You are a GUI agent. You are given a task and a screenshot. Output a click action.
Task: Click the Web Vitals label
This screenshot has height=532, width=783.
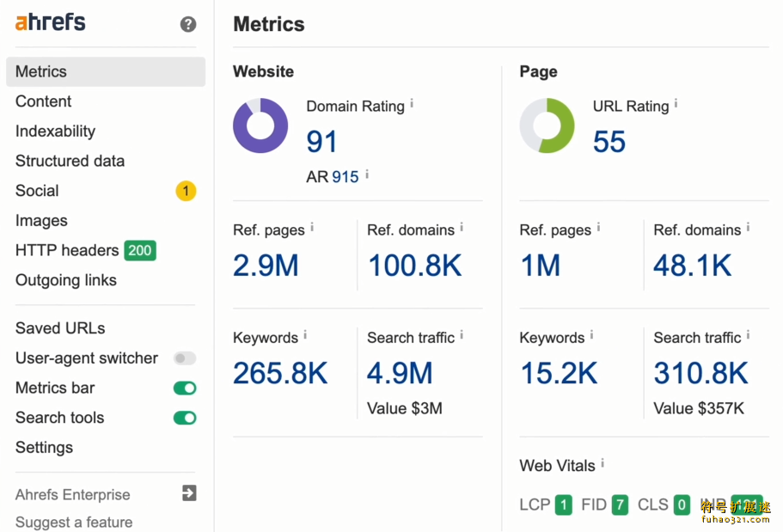click(x=557, y=466)
